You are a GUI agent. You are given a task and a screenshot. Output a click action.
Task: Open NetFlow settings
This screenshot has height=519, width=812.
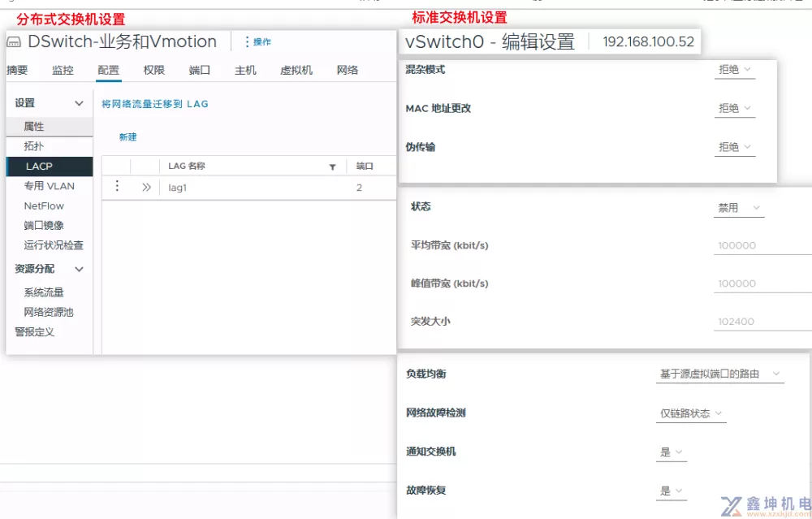pyautogui.click(x=44, y=205)
